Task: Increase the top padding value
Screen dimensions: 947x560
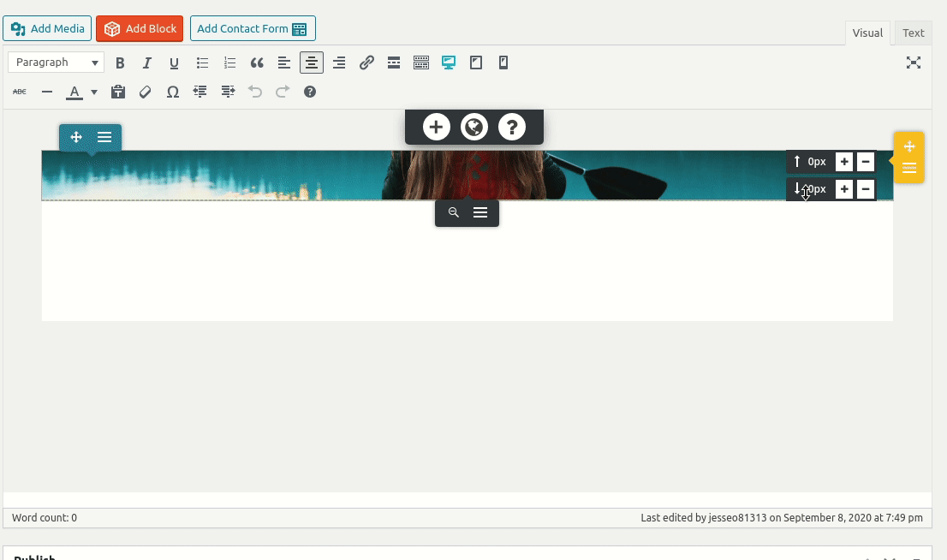Action: (844, 162)
